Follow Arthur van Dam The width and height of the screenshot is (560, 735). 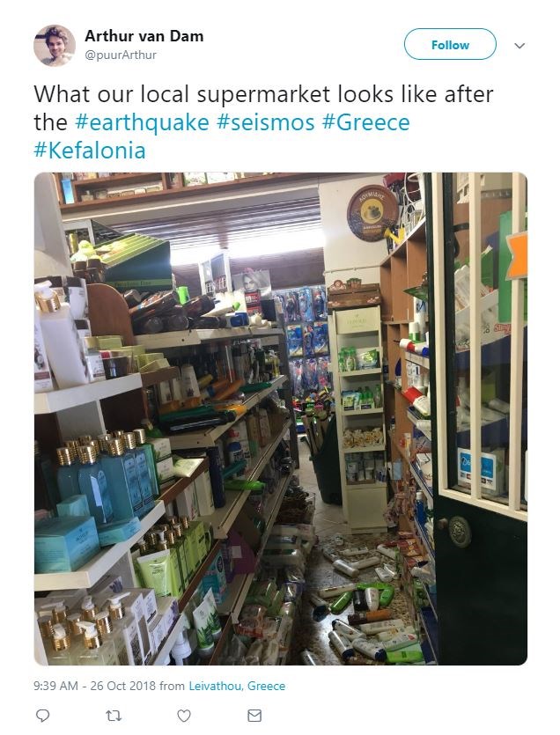coord(450,45)
